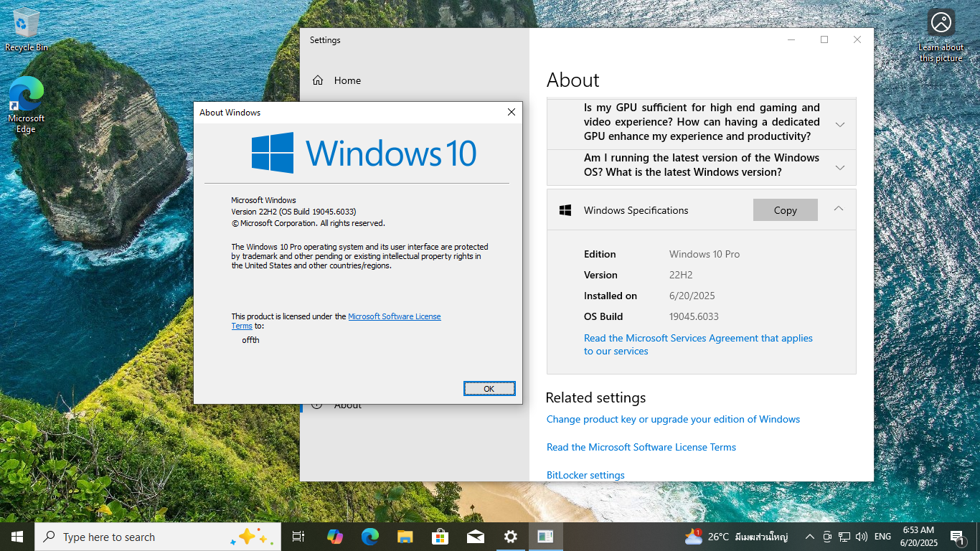This screenshot has width=980, height=551.
Task: Click the About page title
Action: (x=573, y=80)
